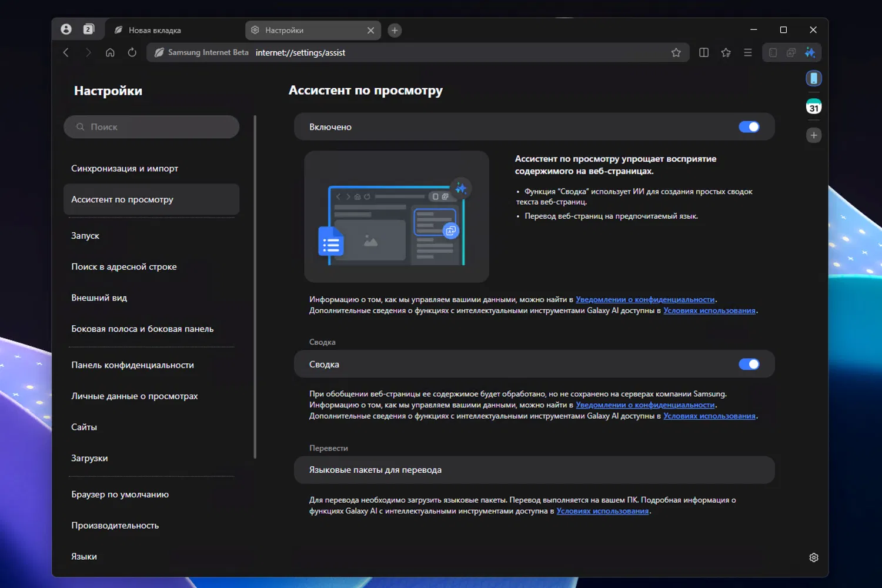The height and width of the screenshot is (588, 882).
Task: Reload the page with the refresh icon
Action: (132, 53)
